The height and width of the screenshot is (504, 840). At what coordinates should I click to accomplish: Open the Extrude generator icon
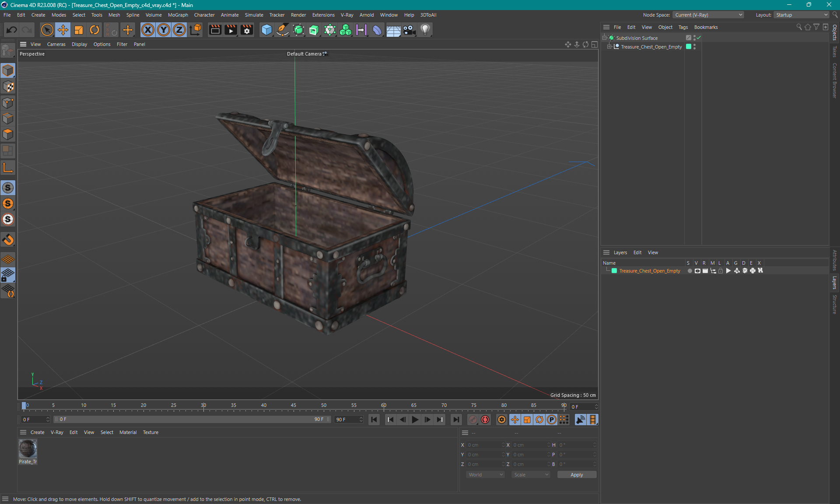pyautogui.click(x=314, y=30)
